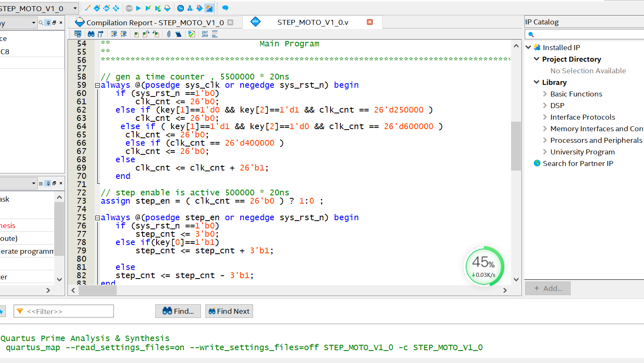Screen dimensions: 644x363
Task: Click the tasks panel scroll up arrow
Action: point(59,197)
